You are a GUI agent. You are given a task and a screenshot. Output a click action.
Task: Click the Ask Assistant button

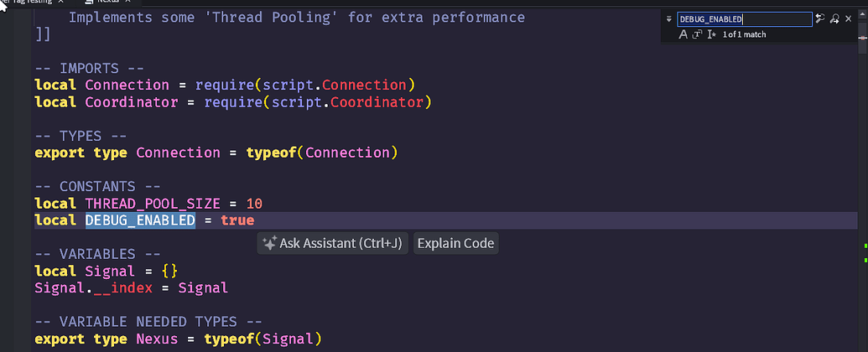(x=333, y=244)
